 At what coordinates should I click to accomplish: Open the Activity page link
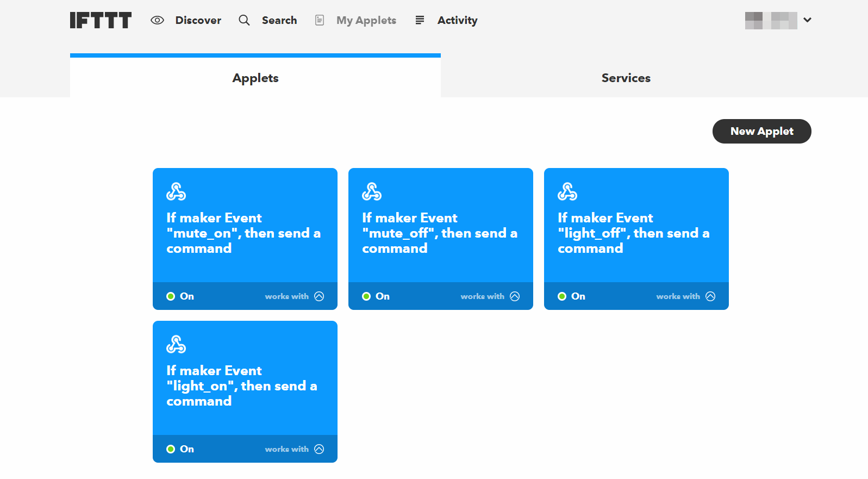457,20
